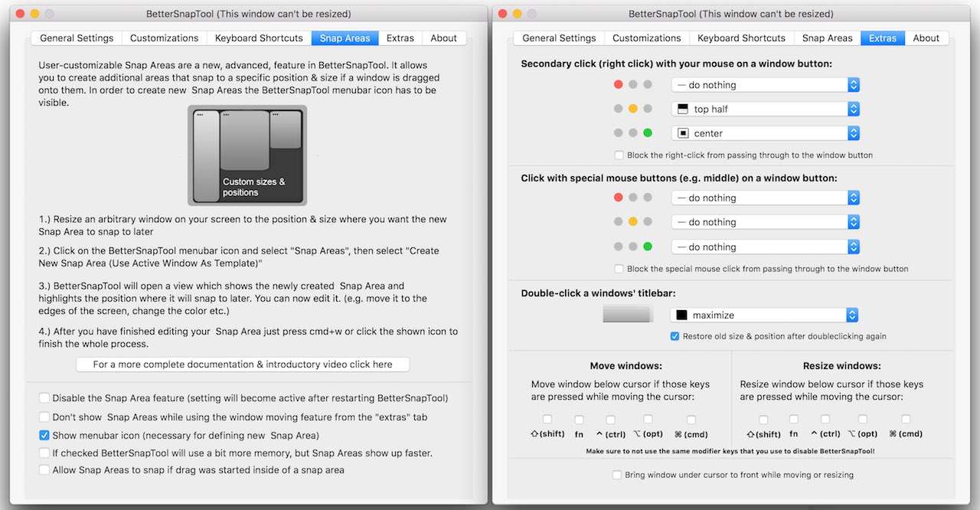
Task: Check fn modifier under Resize windows
Action: tap(793, 420)
